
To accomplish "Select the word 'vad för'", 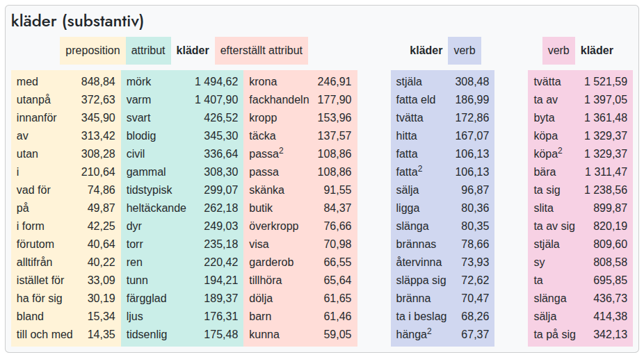I will pyautogui.click(x=33, y=190).
